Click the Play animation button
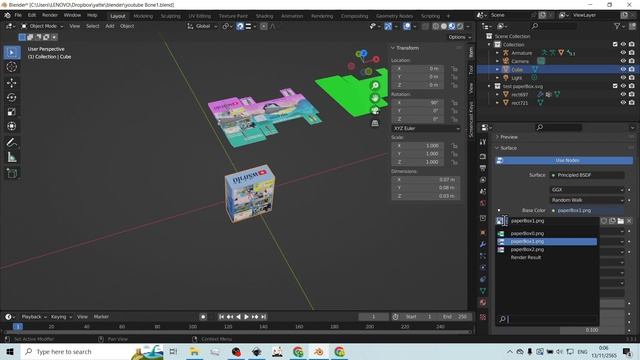Image resolution: width=640 pixels, height=360 pixels. coord(247,317)
